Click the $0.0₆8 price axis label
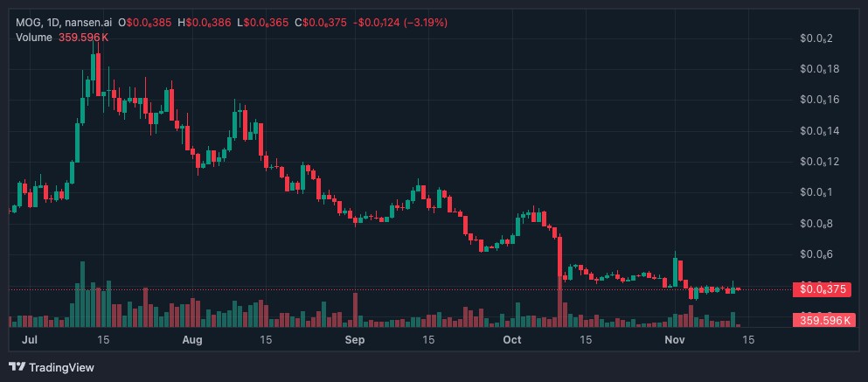Image resolution: width=868 pixels, height=382 pixels. (816, 224)
